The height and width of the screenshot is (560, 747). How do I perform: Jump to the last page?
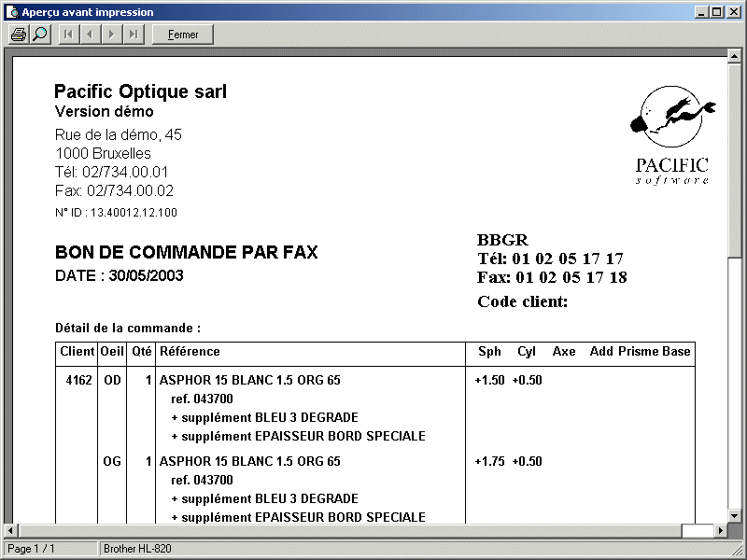(134, 35)
